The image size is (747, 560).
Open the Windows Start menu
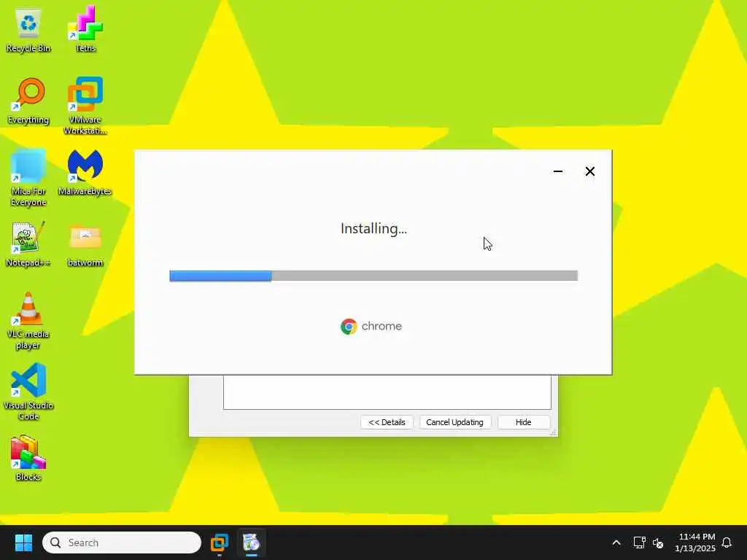coord(23,542)
